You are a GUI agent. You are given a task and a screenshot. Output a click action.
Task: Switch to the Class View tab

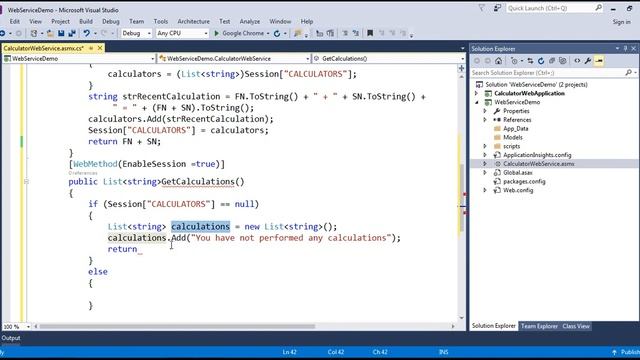tap(576, 326)
